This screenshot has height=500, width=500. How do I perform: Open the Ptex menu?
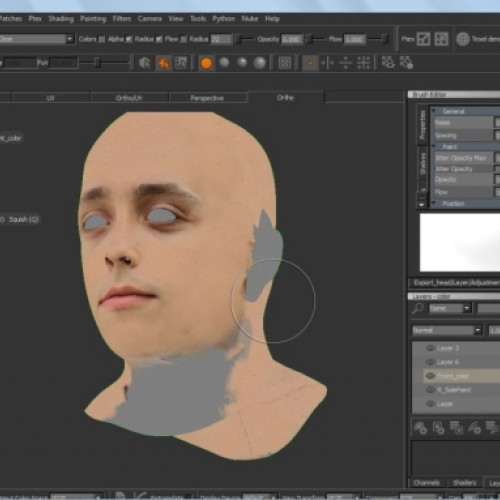point(35,19)
